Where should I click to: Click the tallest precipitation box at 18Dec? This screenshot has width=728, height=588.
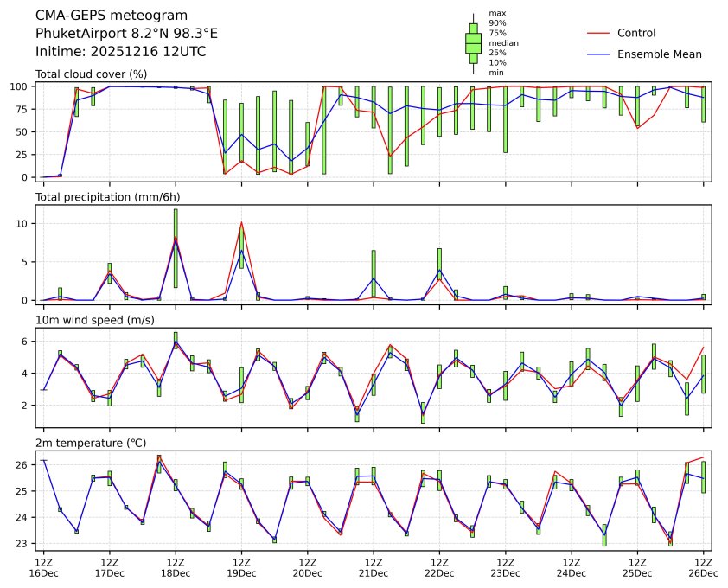(x=176, y=248)
